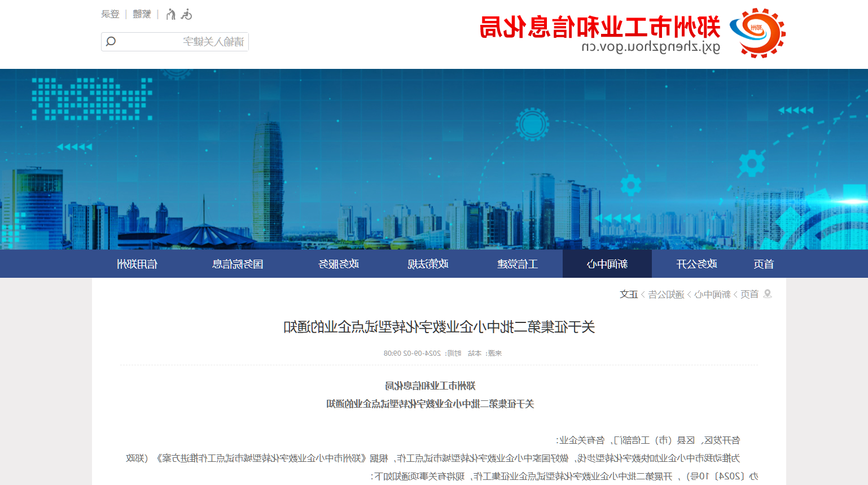Click the elderly-friendly mode icon with cane
Screen dimensions: 868x485
[x=170, y=14]
